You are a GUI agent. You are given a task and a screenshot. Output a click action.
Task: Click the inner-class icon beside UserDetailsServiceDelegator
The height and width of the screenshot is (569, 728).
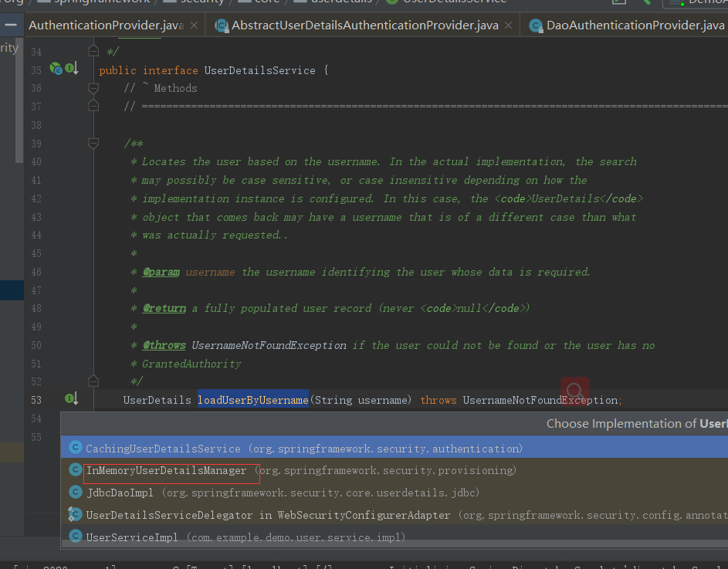pos(74,513)
